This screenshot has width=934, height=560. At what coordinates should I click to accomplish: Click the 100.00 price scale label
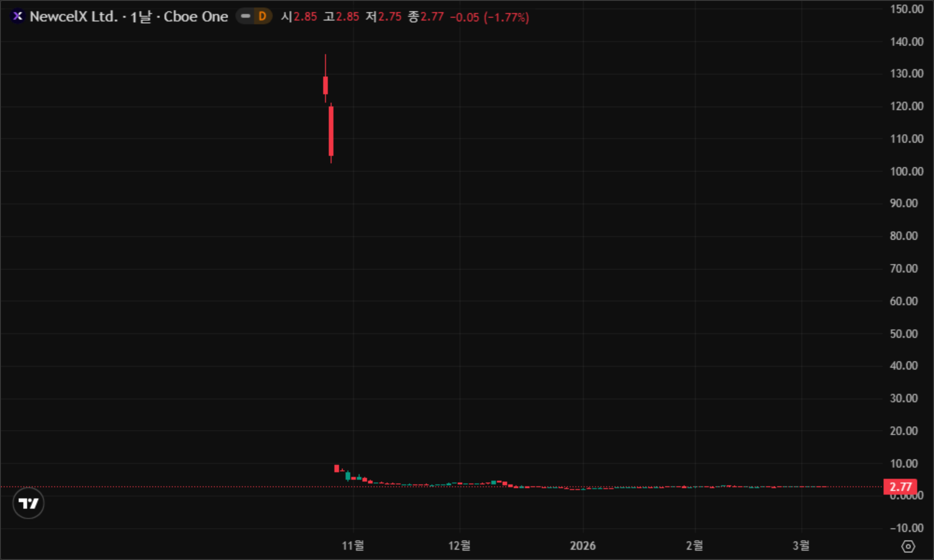pos(906,171)
